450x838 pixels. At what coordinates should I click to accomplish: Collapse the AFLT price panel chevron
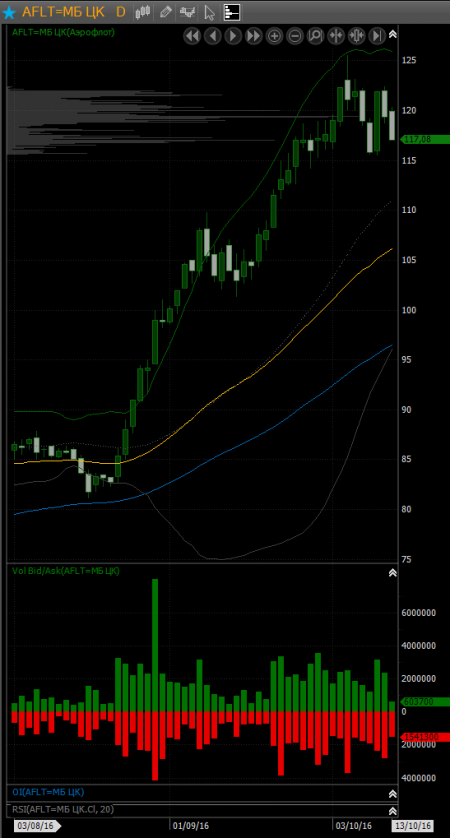393,34
